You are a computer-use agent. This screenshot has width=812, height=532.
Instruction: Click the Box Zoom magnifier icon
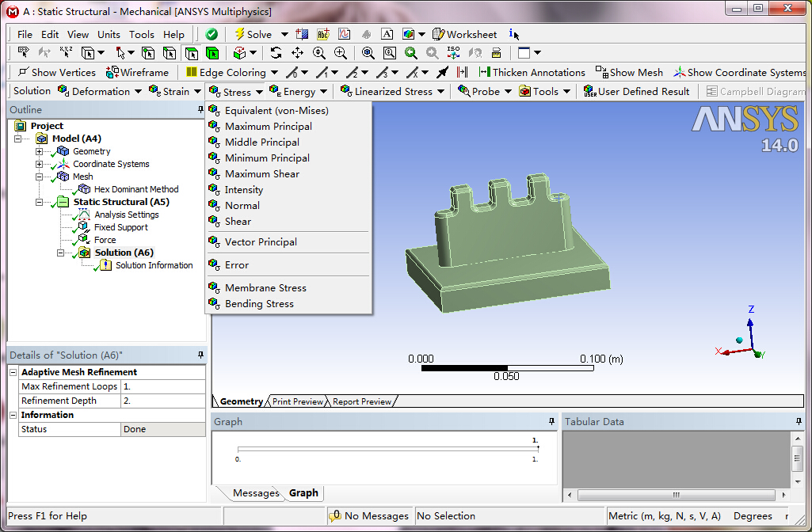(390, 51)
